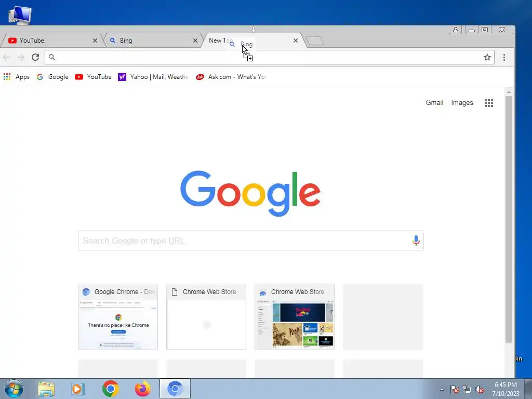Image resolution: width=532 pixels, height=399 pixels.
Task: Open the blank Chrome Web Store thumbnail
Action: click(206, 317)
